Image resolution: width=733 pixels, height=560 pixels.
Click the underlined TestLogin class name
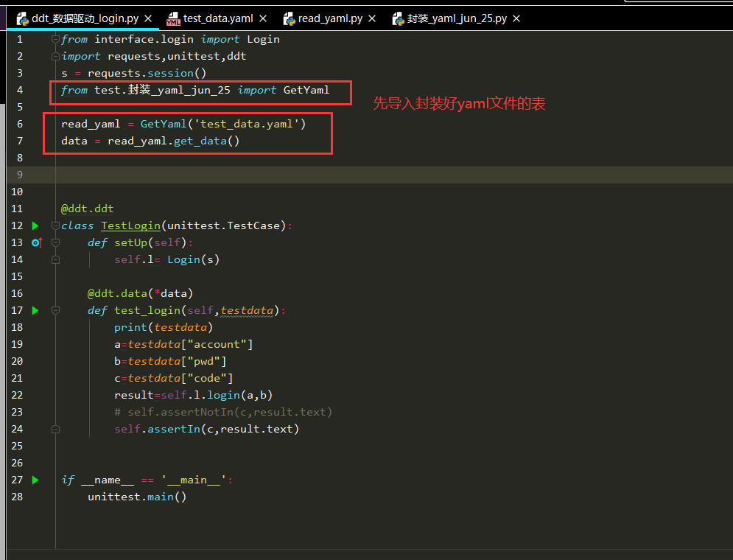130,225
